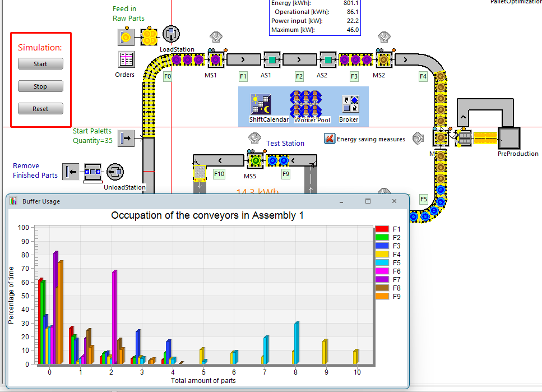Click the Start Paletts source icon

(126, 138)
